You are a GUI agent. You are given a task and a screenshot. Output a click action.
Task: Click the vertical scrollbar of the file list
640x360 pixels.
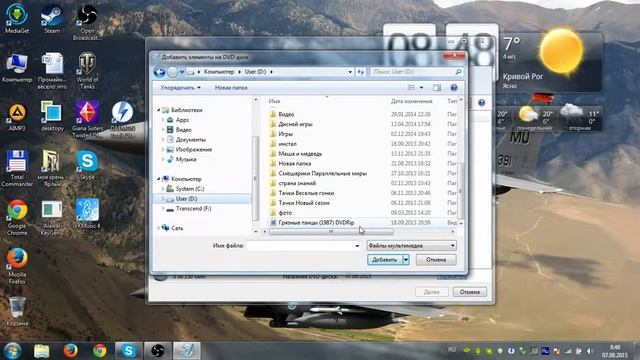pyautogui.click(x=461, y=190)
